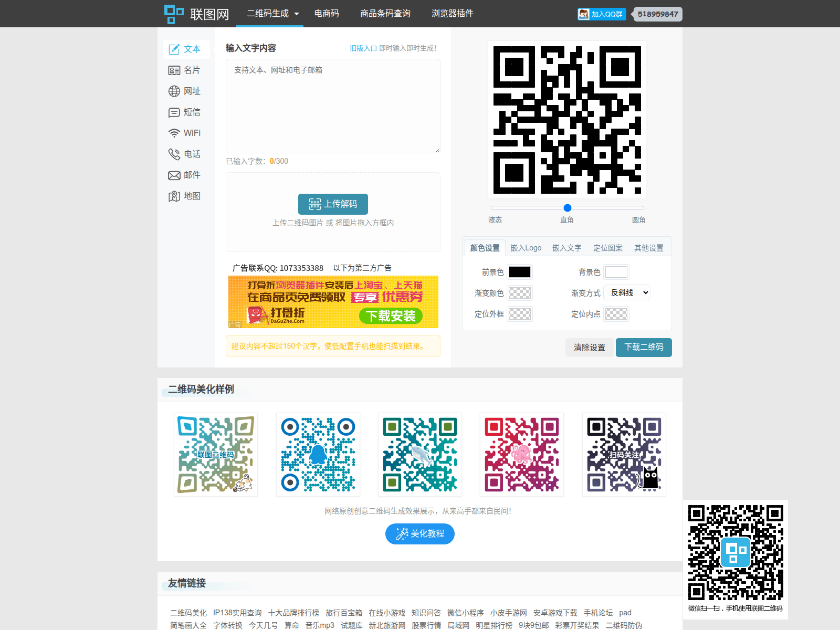Open the 背景色 background color swatch
The image size is (840, 630).
point(616,272)
